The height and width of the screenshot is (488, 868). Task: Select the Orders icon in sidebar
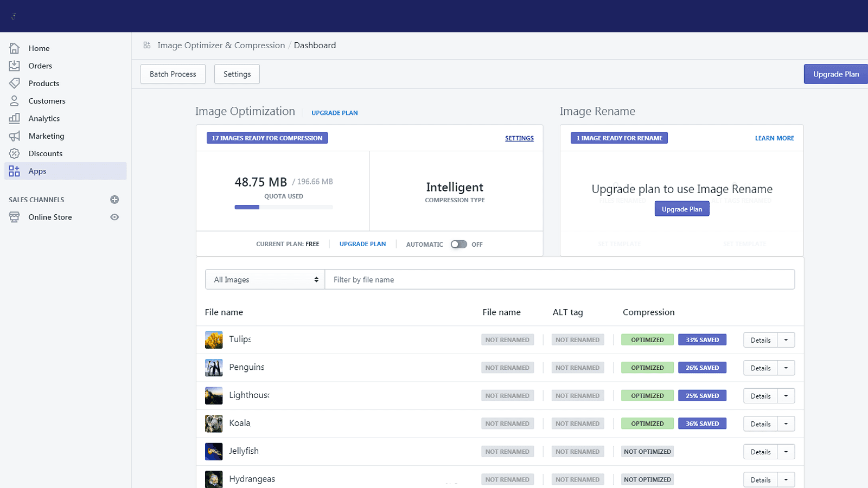[14, 66]
